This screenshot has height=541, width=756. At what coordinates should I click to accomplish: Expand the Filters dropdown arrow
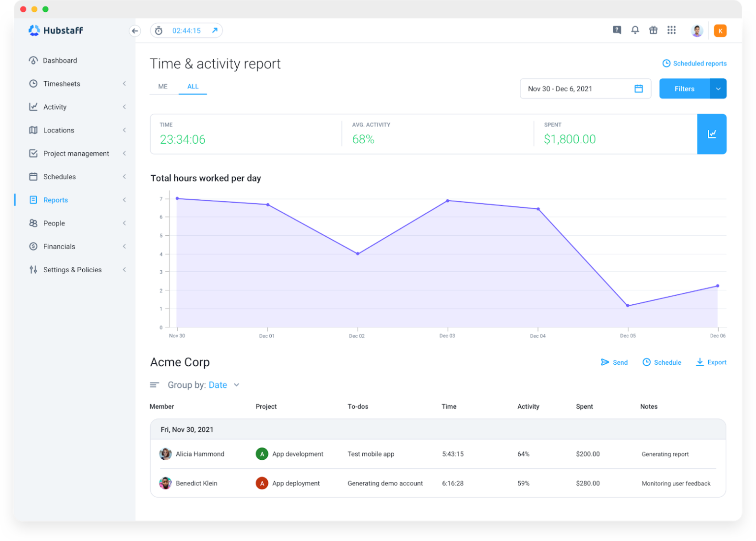(x=718, y=89)
